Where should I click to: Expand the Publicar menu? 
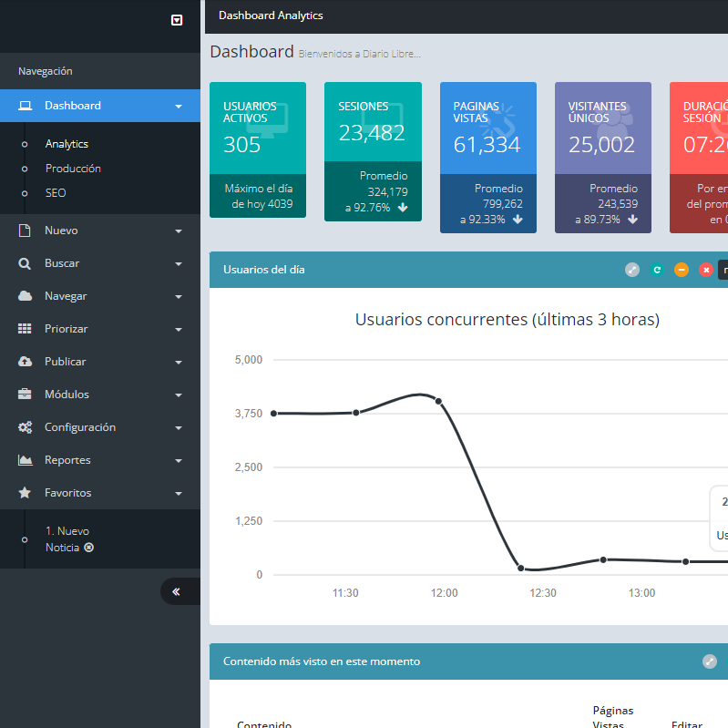[x=179, y=362]
